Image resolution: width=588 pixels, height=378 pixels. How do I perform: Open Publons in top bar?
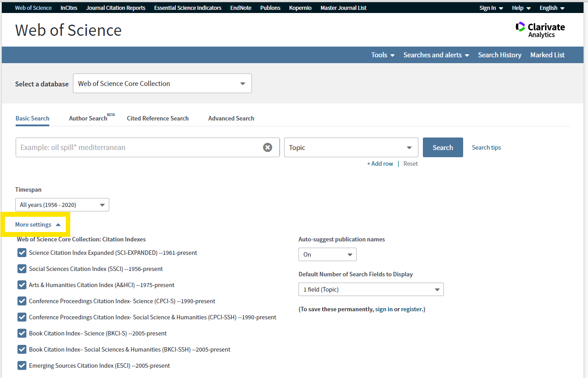tap(270, 8)
